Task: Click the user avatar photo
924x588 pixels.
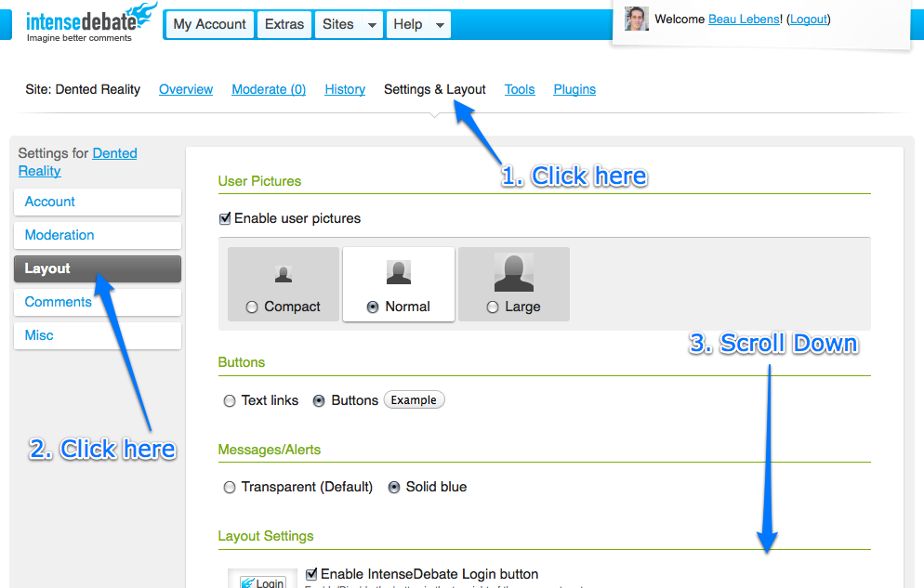Action: (637, 19)
